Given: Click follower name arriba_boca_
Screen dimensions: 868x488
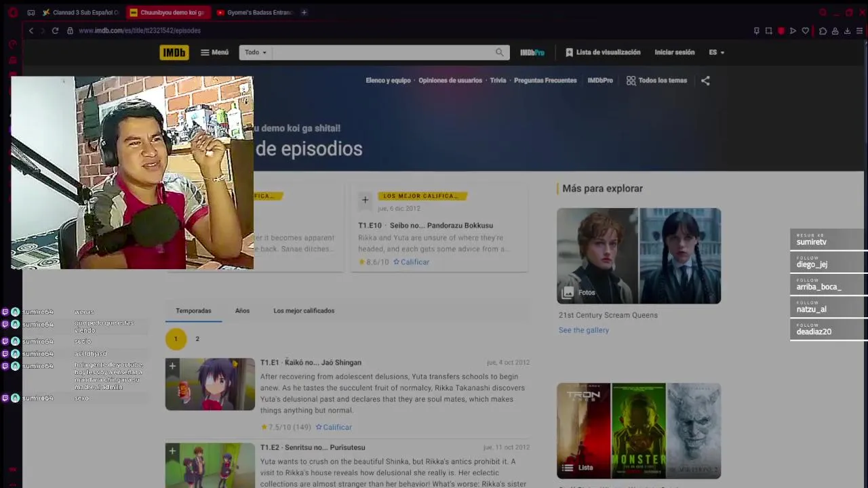Looking at the screenshot, I should coord(818,287).
